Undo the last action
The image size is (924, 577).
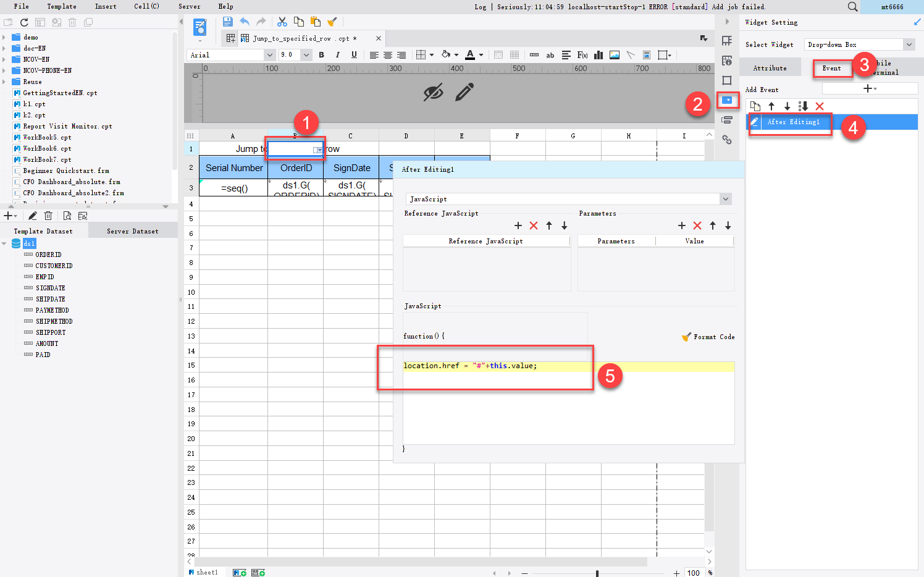coord(245,22)
